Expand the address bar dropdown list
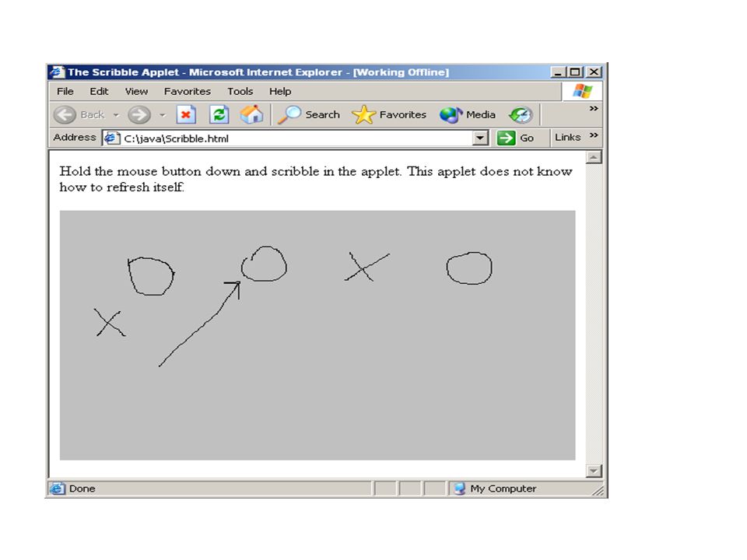 [x=480, y=138]
